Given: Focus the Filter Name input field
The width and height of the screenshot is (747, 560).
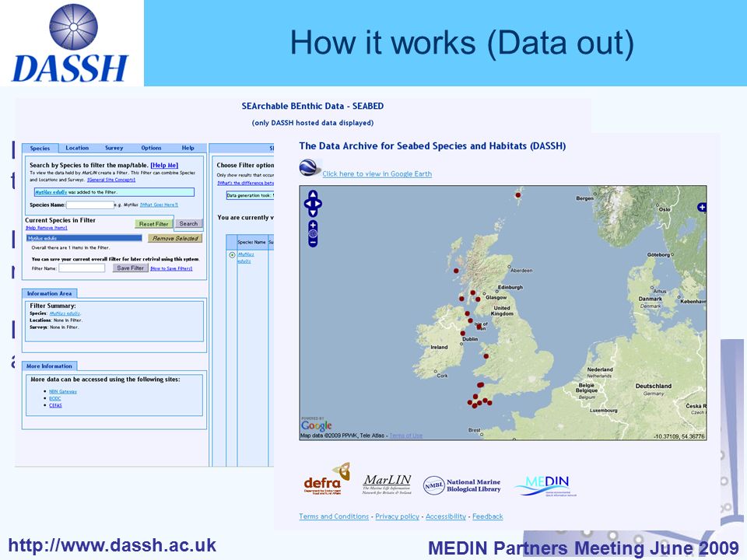Looking at the screenshot, I should click(x=82, y=268).
